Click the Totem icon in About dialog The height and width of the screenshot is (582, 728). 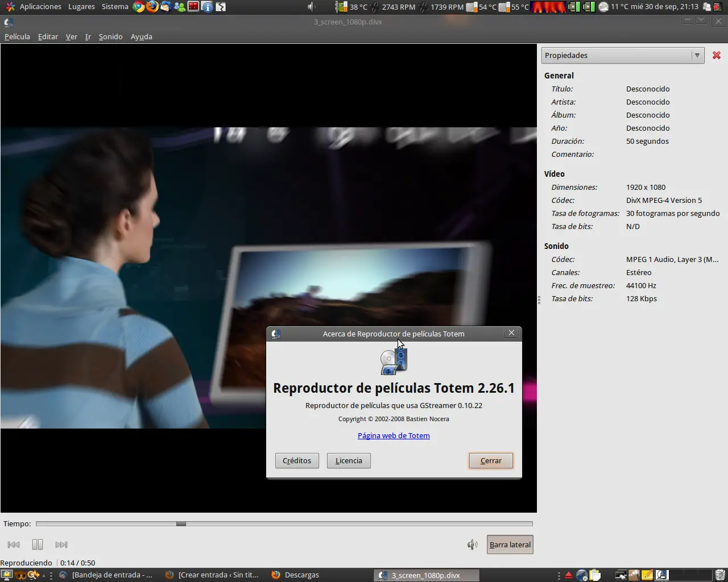point(394,361)
